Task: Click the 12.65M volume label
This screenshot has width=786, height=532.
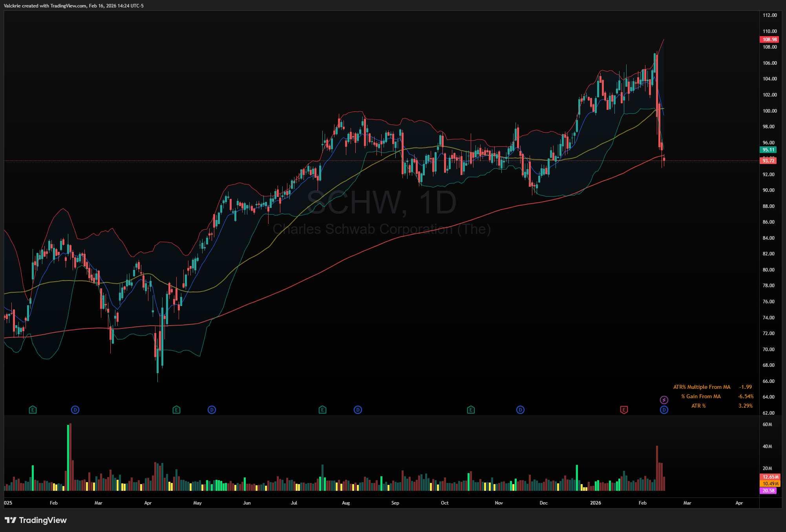Action: 770,477
